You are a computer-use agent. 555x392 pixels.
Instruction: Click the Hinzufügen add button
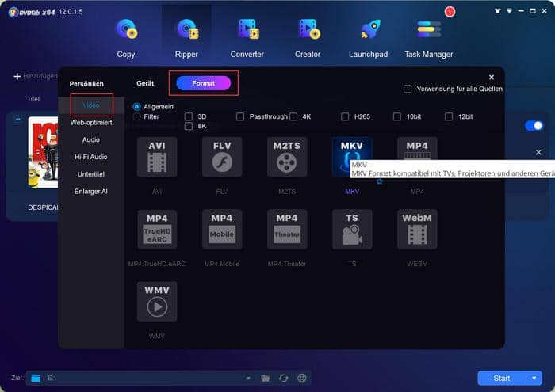click(x=36, y=76)
